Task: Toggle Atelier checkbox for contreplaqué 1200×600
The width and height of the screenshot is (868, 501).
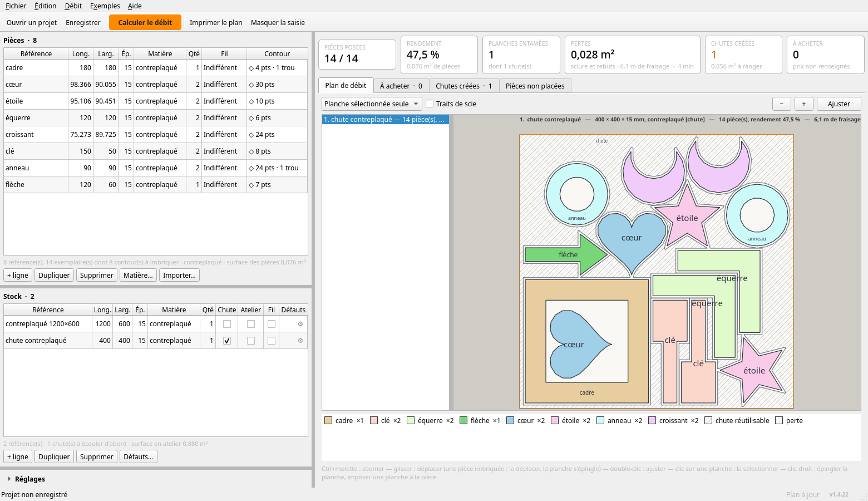Action: (251, 324)
